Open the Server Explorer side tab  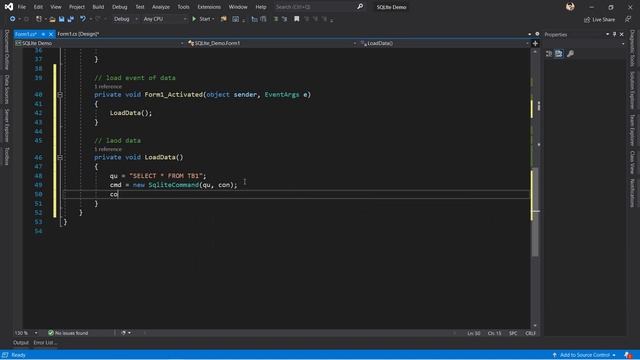click(7, 125)
